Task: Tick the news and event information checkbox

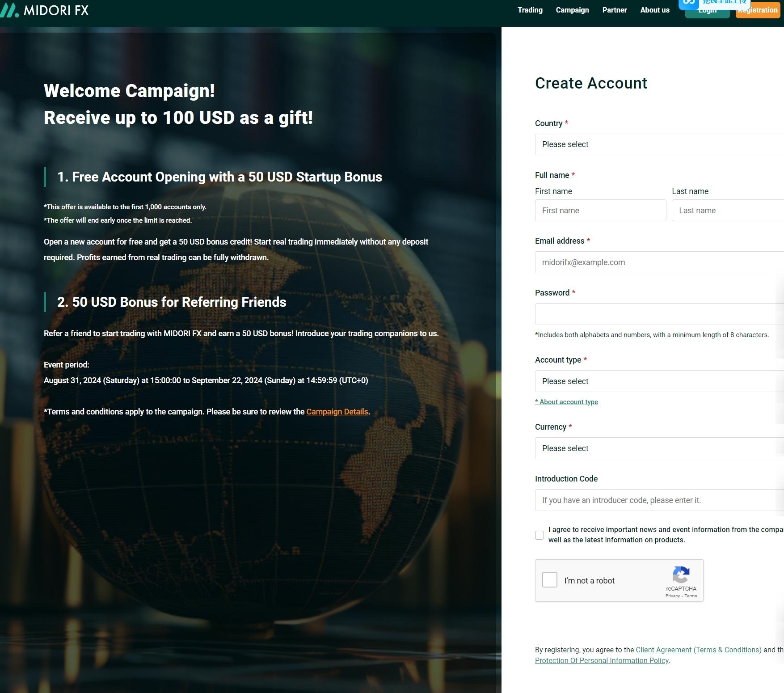Action: click(x=540, y=535)
